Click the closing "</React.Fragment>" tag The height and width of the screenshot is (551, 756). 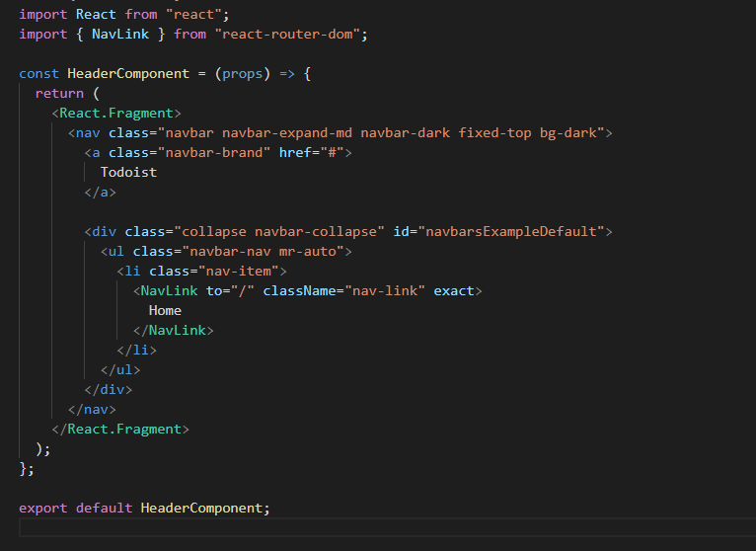click(120, 430)
